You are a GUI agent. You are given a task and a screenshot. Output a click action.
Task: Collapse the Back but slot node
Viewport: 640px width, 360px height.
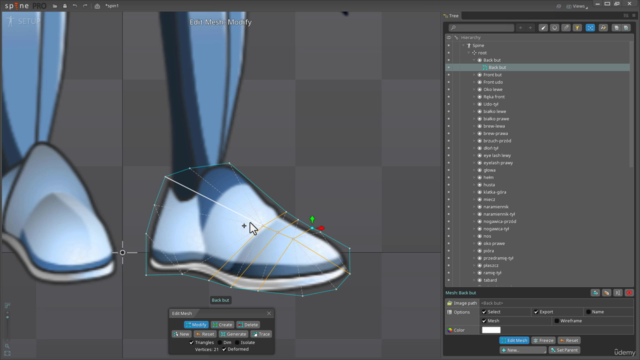(474, 60)
